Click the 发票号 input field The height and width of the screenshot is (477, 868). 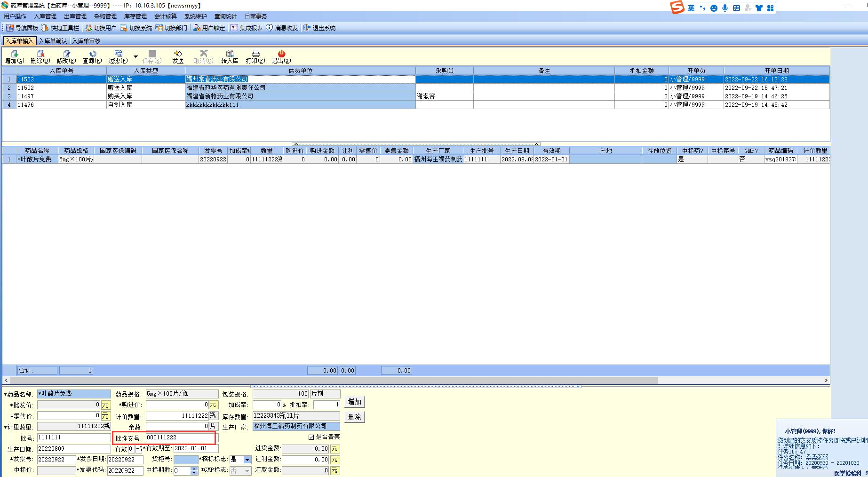tap(56, 460)
